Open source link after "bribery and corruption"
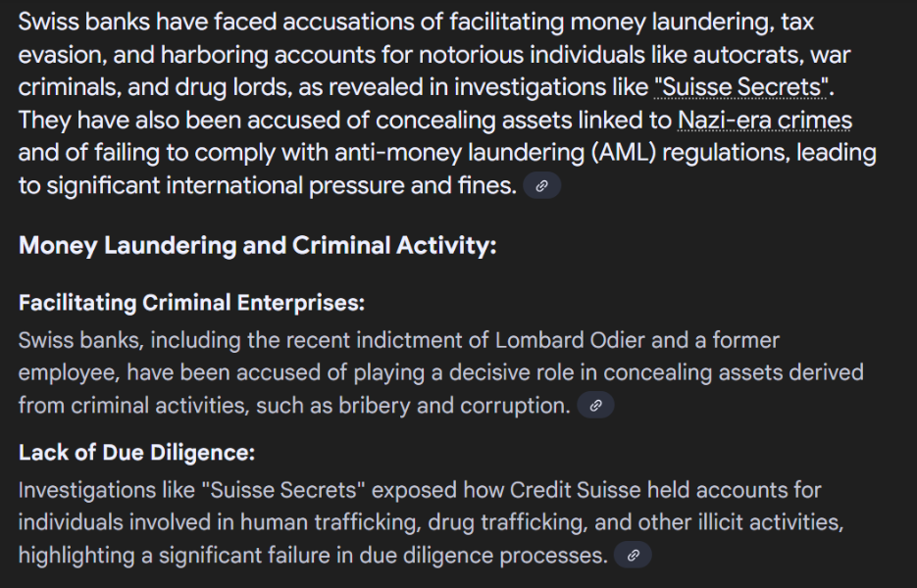 (x=595, y=406)
